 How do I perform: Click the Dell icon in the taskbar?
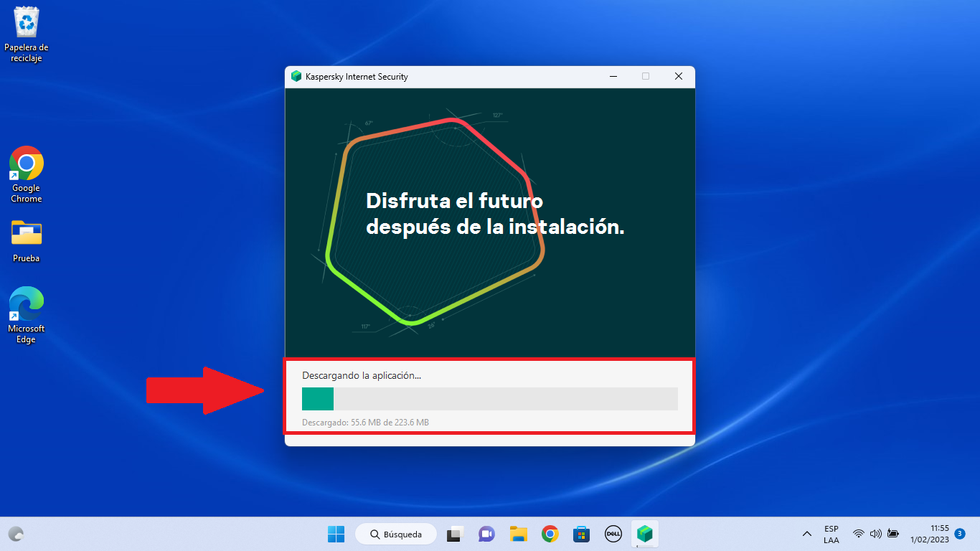[x=613, y=534]
